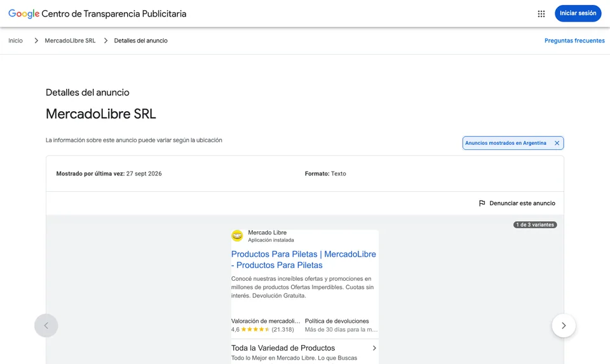Click Toda la Variedad de Productos sitelink
Screen dimensions: 610x364
pyautogui.click(x=283, y=348)
